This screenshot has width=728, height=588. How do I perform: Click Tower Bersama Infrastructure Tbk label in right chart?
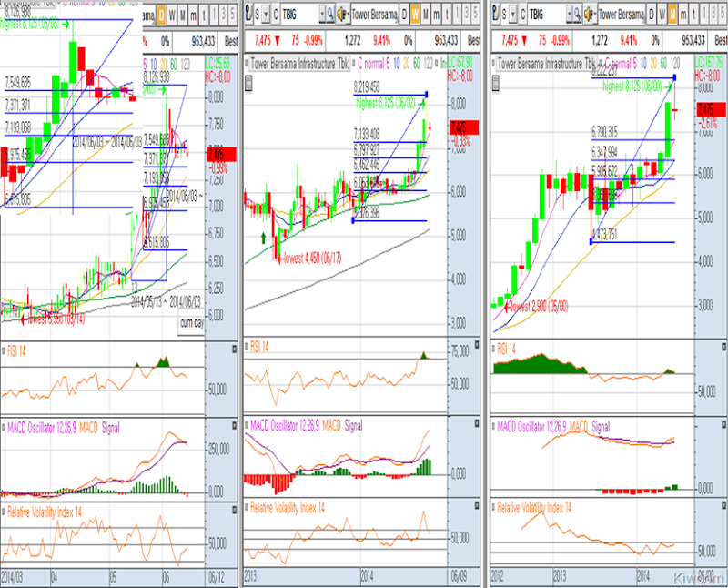[x=547, y=63]
